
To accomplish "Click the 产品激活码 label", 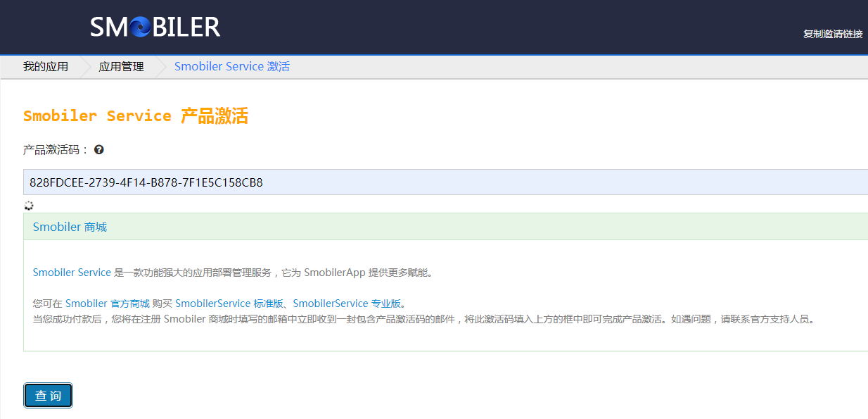I will 56,150.
